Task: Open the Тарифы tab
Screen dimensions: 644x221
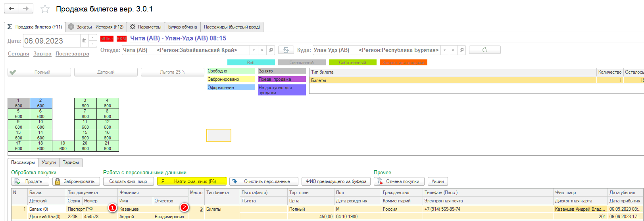Action: (x=71, y=162)
